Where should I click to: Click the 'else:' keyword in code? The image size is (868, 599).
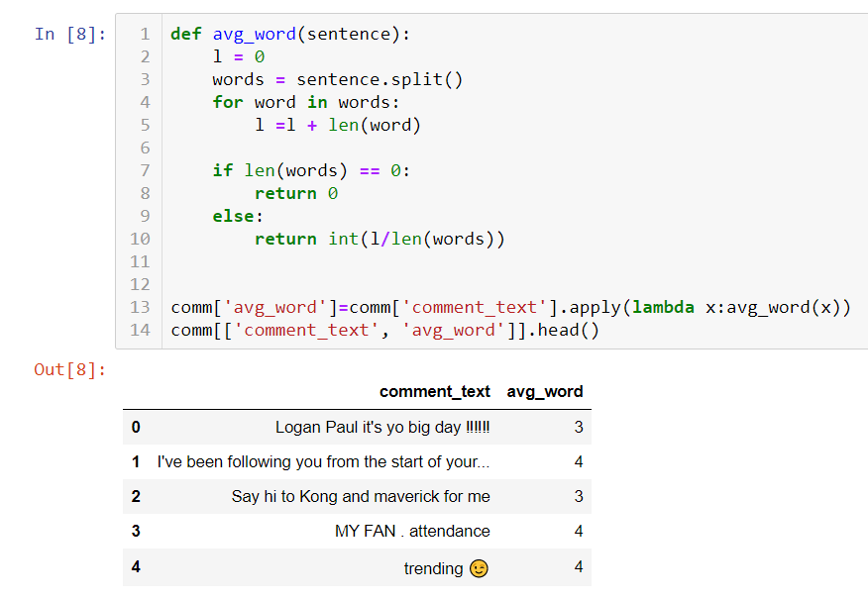(x=238, y=216)
